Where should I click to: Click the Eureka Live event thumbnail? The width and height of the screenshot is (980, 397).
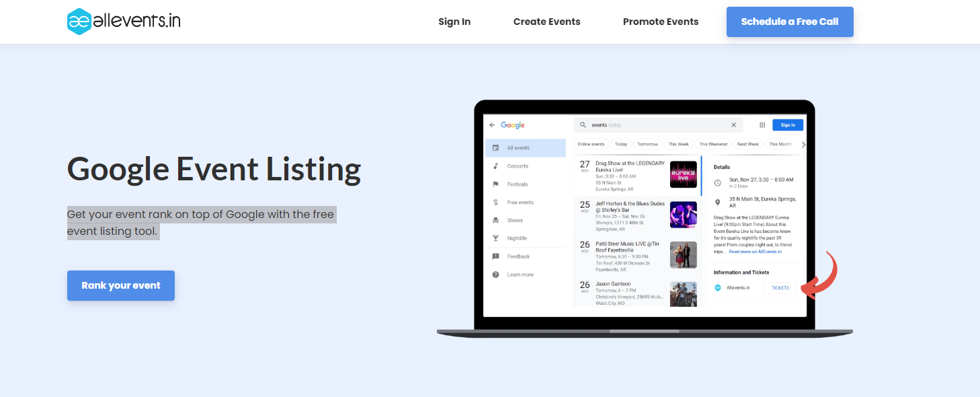[x=684, y=175]
